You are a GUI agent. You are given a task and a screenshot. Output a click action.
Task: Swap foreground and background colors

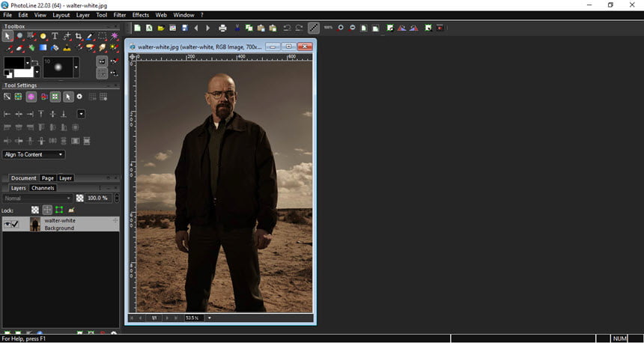point(34,62)
